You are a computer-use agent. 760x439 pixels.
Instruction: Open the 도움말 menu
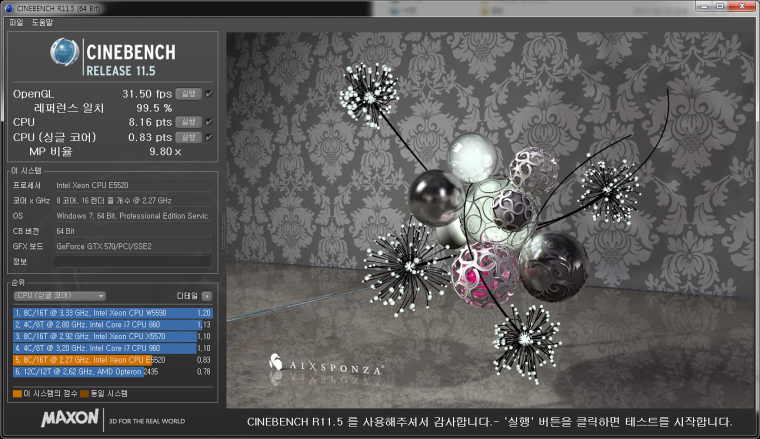[42, 22]
